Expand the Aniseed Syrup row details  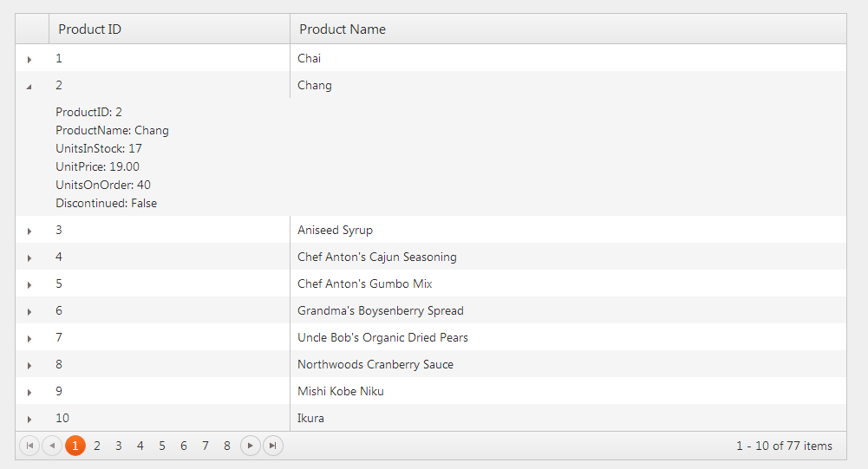click(x=29, y=231)
